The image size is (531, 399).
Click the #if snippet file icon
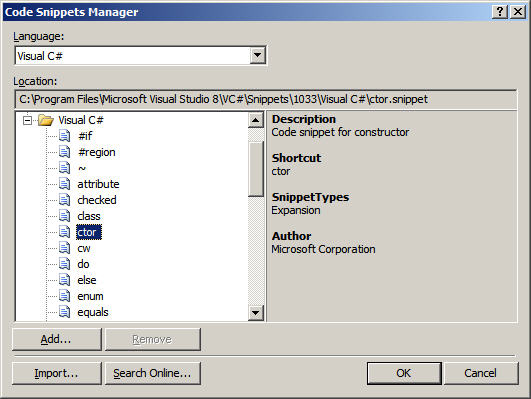(x=65, y=135)
